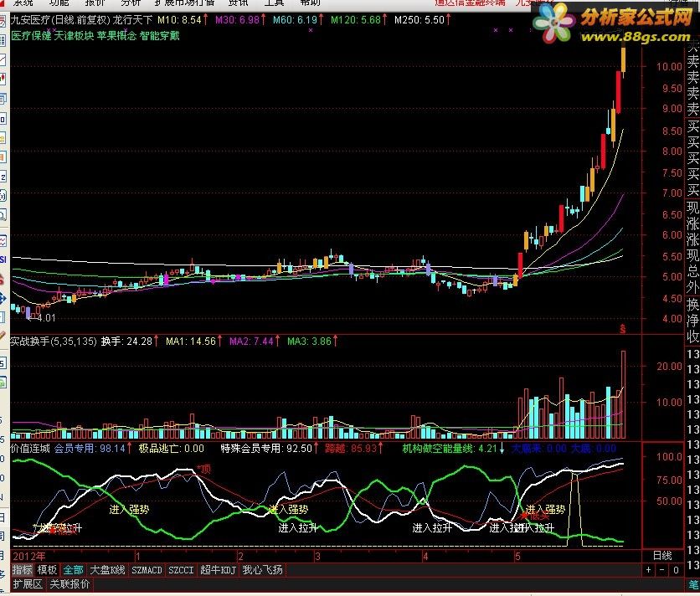Click month 5 marker on time axis

pos(517,557)
